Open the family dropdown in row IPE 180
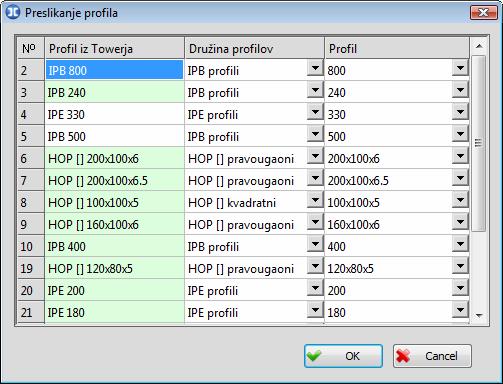 [x=315, y=310]
